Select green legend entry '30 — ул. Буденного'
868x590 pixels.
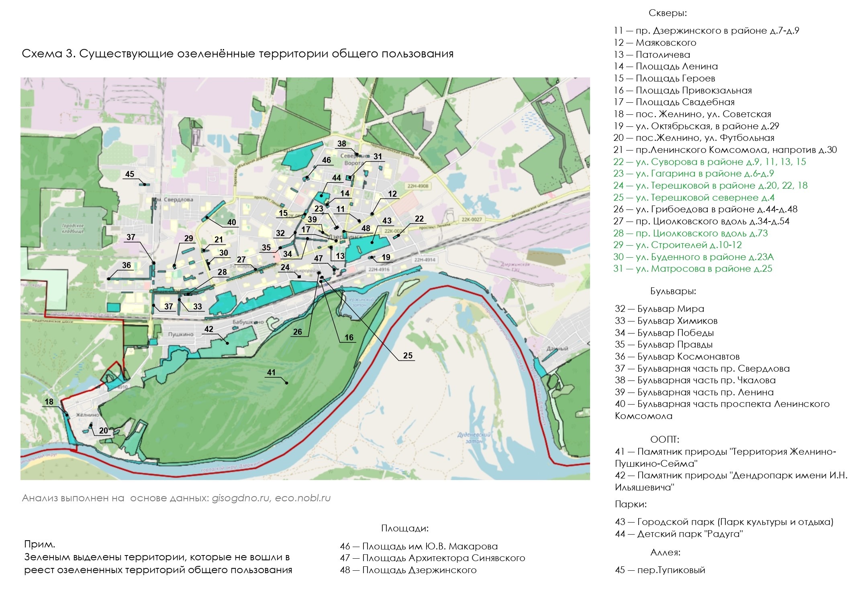point(694,257)
